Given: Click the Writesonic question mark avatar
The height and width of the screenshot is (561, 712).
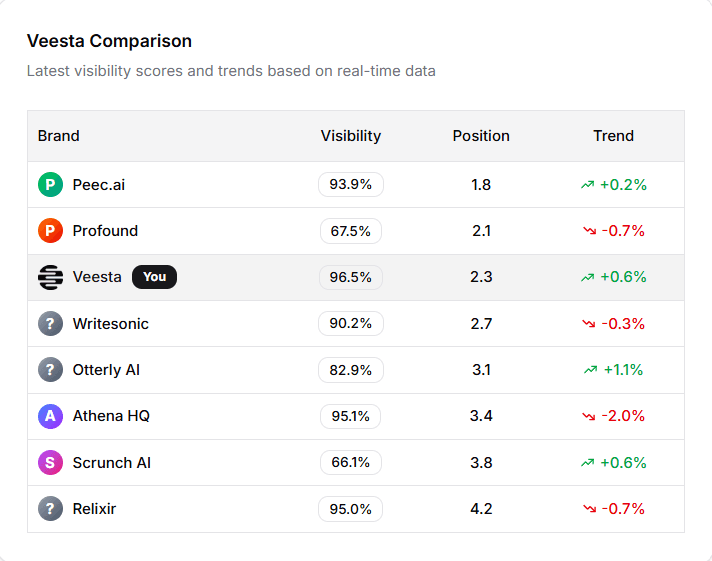Looking at the screenshot, I should [50, 324].
